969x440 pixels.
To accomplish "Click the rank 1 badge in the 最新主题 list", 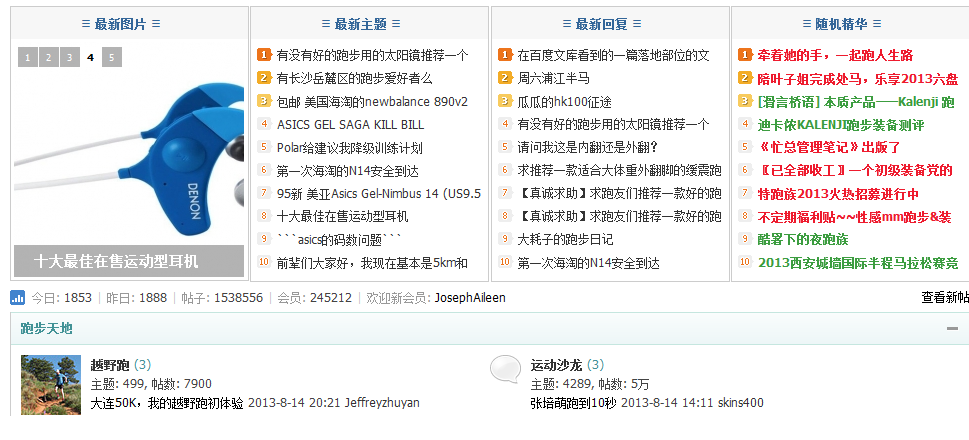I will (264, 56).
